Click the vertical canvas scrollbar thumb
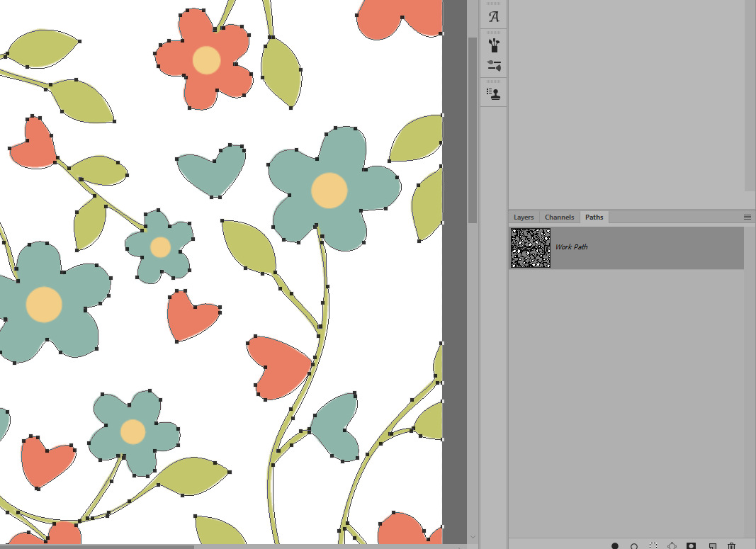This screenshot has height=549, width=756. [x=472, y=130]
